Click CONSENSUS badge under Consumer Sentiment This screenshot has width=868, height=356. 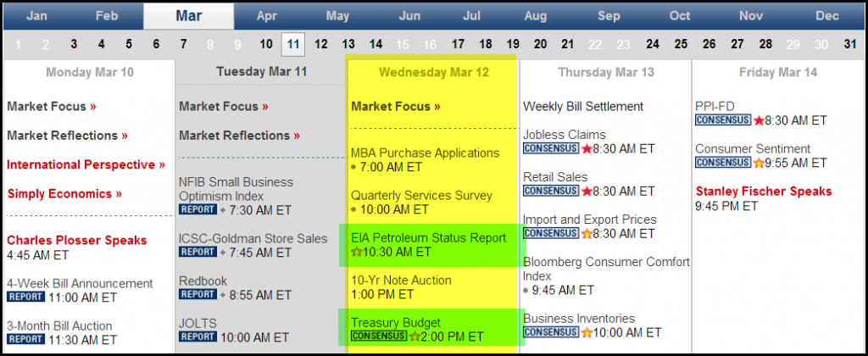[723, 162]
